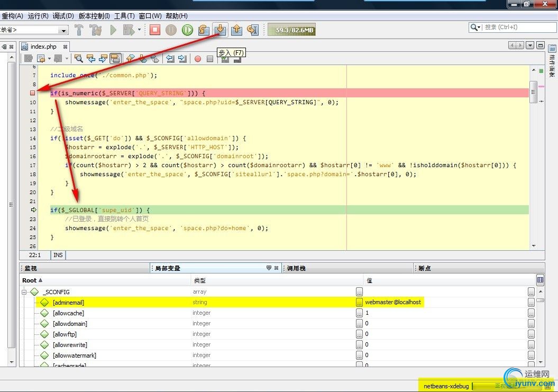Click the current-line arrow on line 22
This screenshot has height=392, width=558.
33,210
